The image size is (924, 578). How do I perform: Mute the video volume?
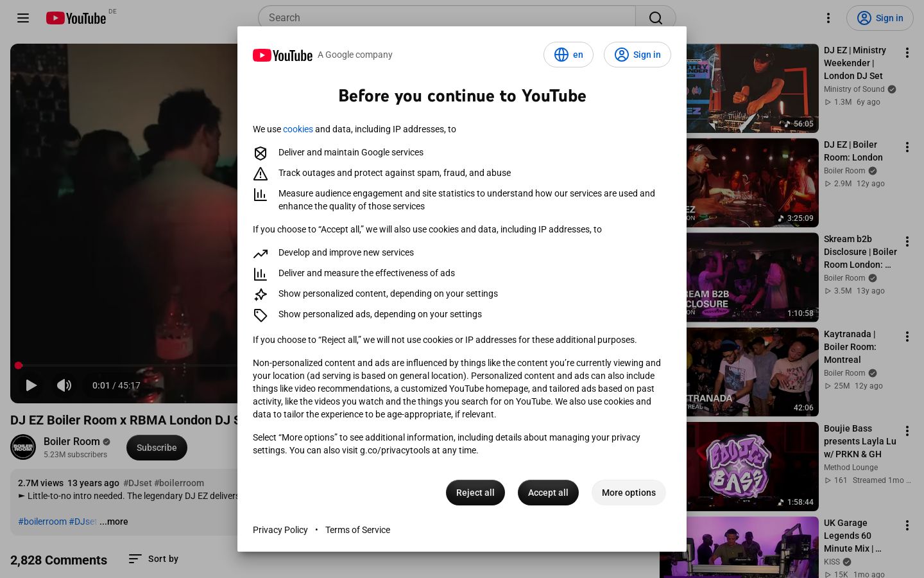(x=64, y=385)
